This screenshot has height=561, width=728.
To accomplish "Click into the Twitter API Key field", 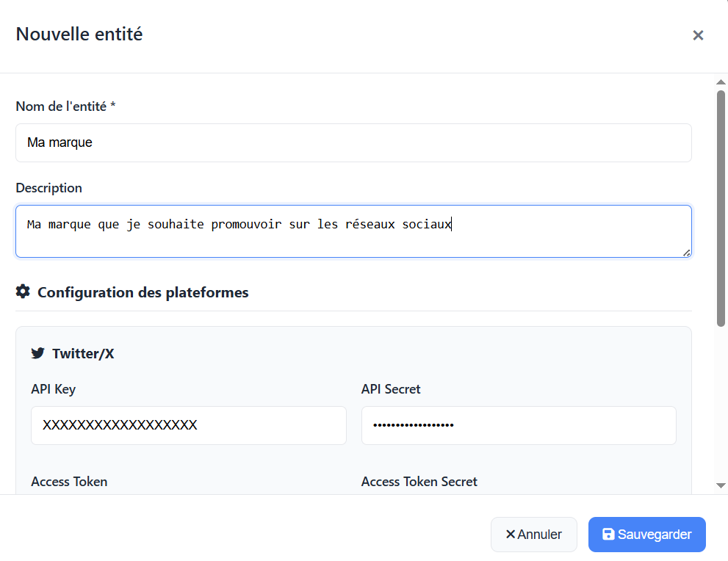I will pos(189,425).
